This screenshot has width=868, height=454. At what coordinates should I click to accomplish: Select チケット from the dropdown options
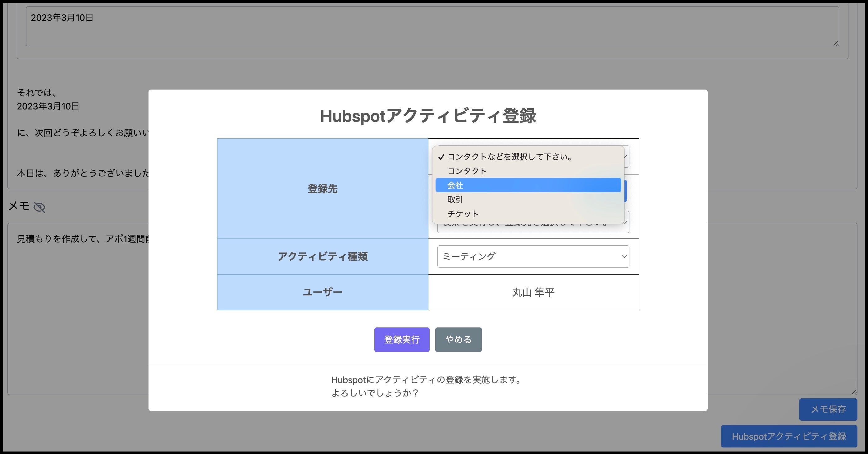[x=463, y=214]
